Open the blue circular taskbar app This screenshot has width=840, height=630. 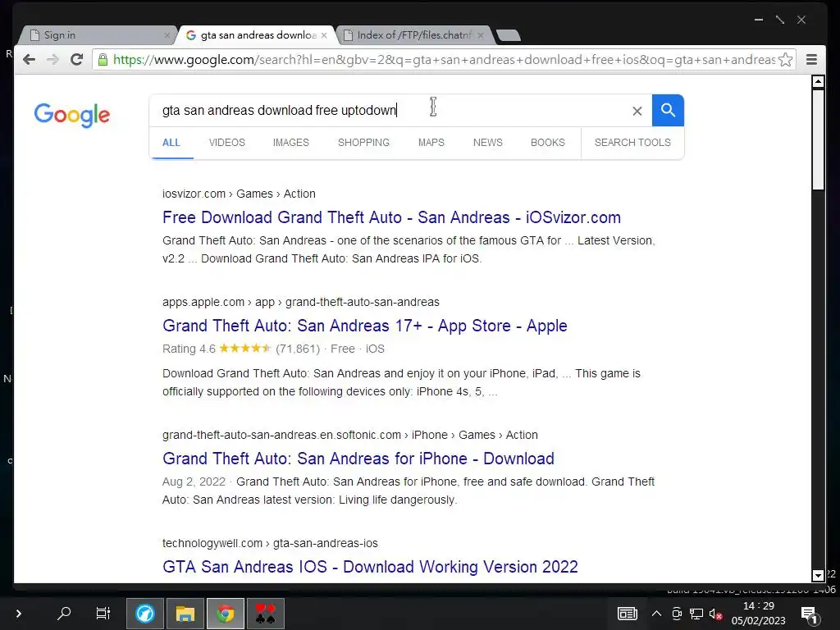pos(144,614)
